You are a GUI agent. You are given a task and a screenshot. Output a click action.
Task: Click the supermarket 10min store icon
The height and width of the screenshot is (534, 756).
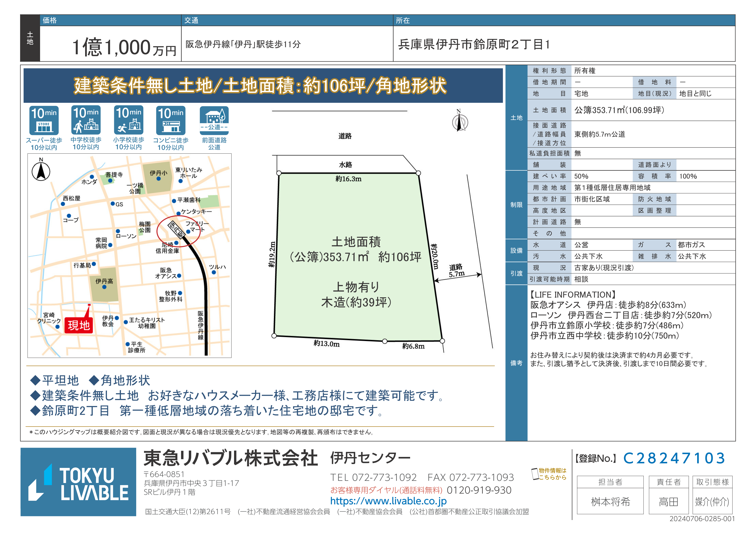click(44, 120)
